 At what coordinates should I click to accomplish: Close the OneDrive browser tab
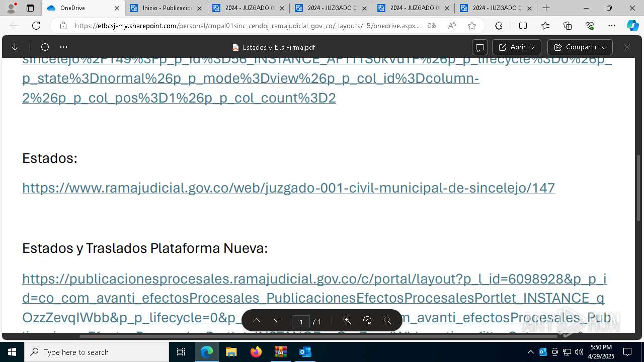[x=117, y=8]
